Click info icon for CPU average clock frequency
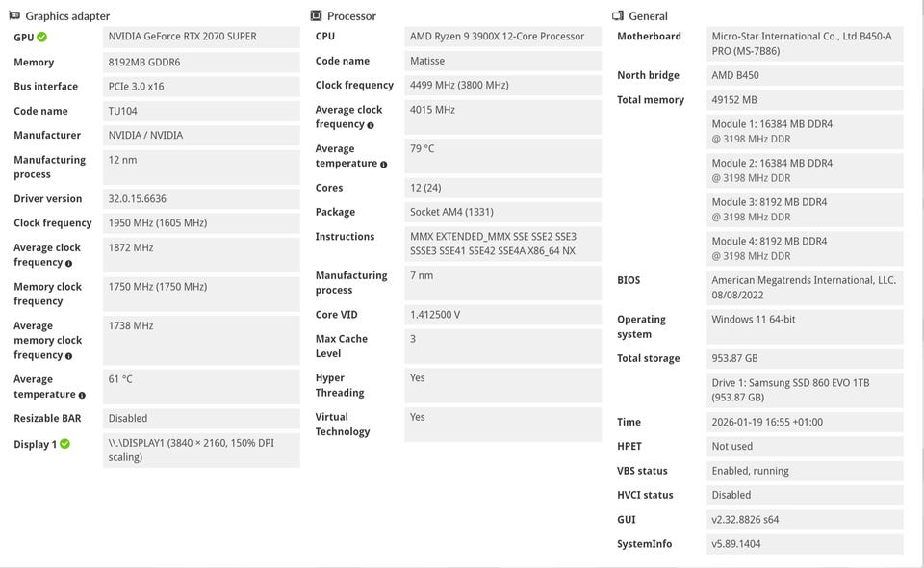Image resolution: width=924 pixels, height=568 pixels. point(371,125)
